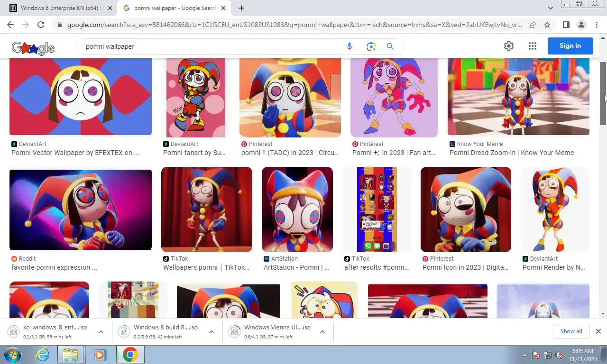The image size is (607, 364).
Task: Close the Windows 8 Enterprise KN tab
Action: point(110,8)
